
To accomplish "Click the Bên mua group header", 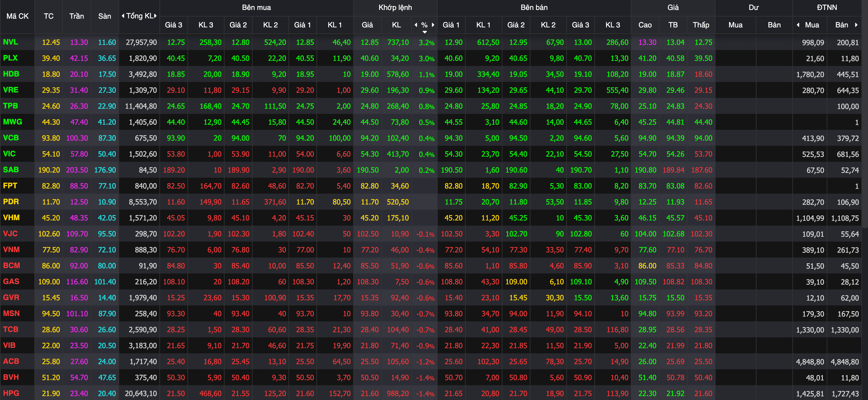I will [x=256, y=8].
